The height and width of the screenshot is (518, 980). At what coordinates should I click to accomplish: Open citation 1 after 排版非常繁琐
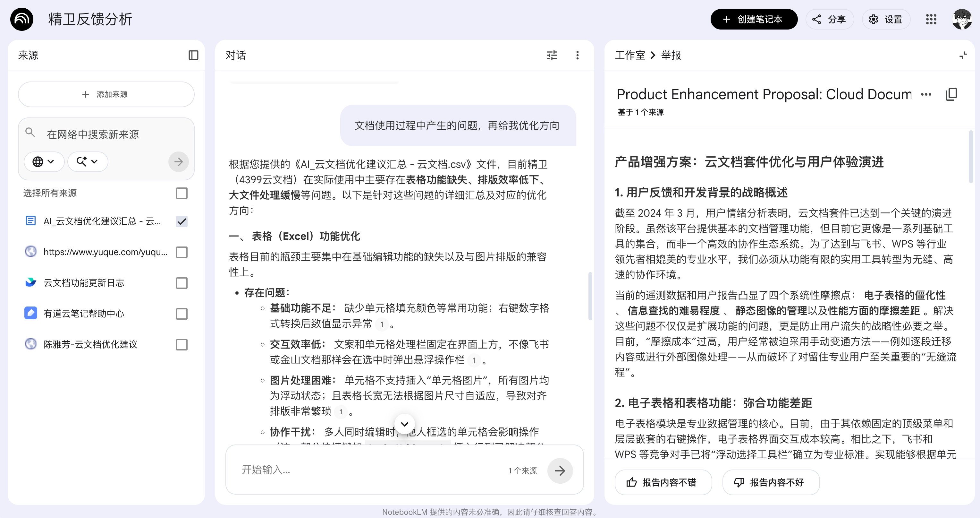click(341, 412)
